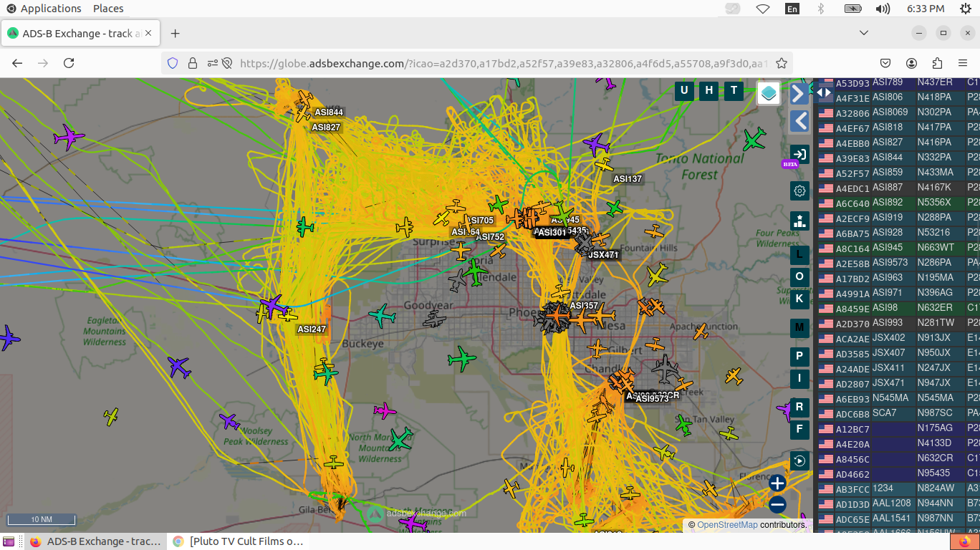Open the history replay icon

click(799, 460)
